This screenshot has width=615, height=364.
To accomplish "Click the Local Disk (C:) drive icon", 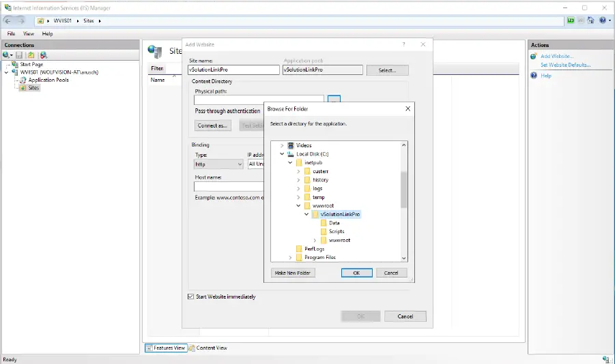I will click(x=291, y=154).
